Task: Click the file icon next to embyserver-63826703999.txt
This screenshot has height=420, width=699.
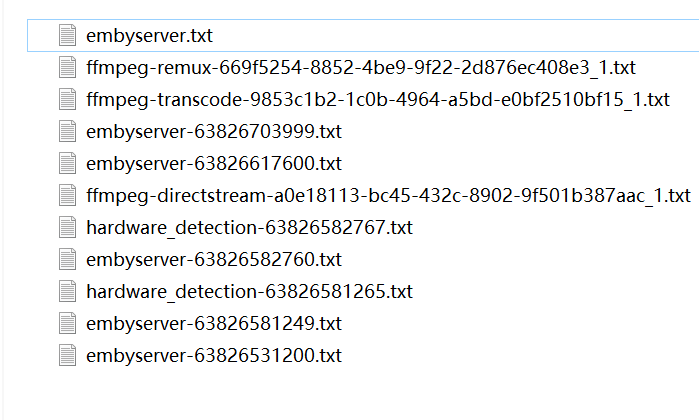Action: click(68, 132)
